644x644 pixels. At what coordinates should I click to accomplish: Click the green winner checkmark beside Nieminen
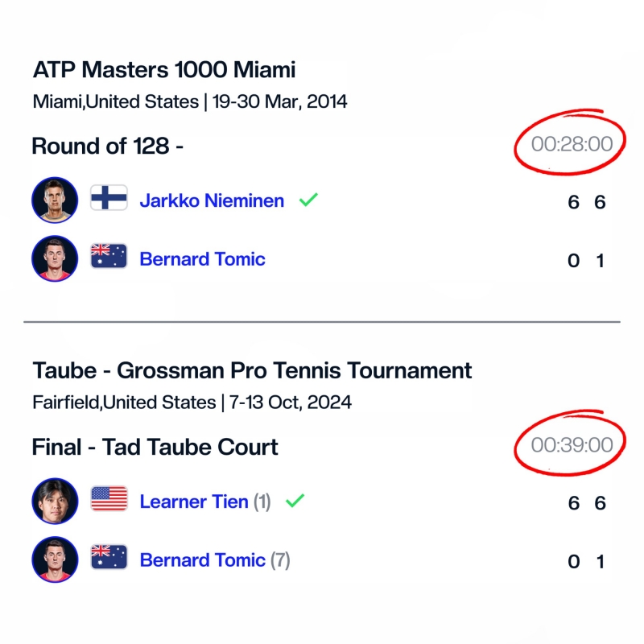click(x=308, y=200)
